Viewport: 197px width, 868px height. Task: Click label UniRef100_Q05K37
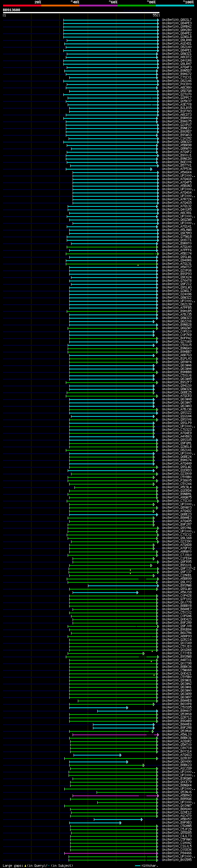[177, 101]
